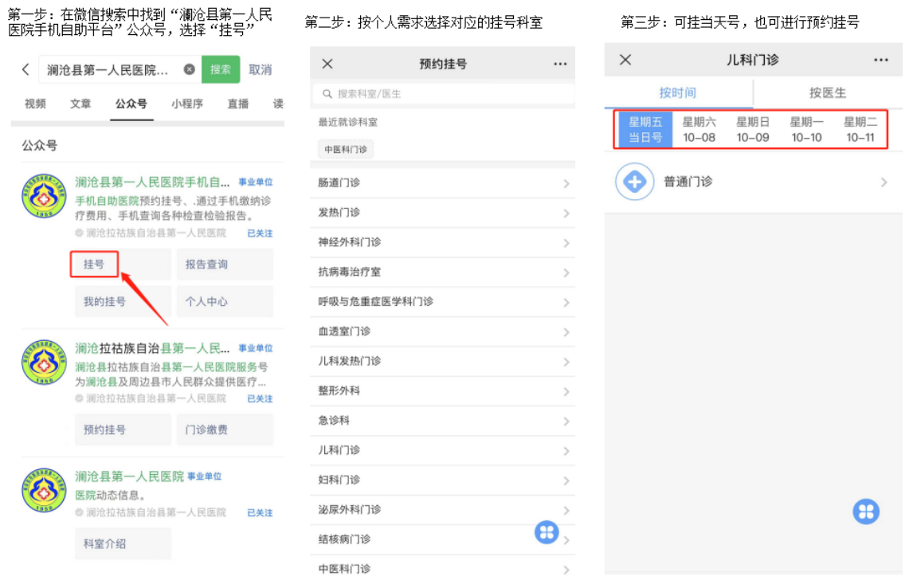Open the 泌尿外科门诊 department row

click(443, 510)
